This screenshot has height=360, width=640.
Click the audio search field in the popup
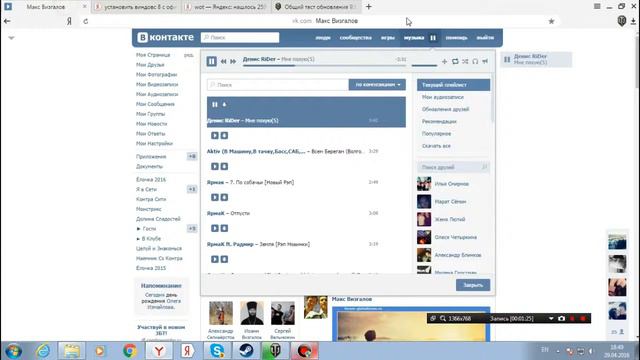tap(278, 85)
